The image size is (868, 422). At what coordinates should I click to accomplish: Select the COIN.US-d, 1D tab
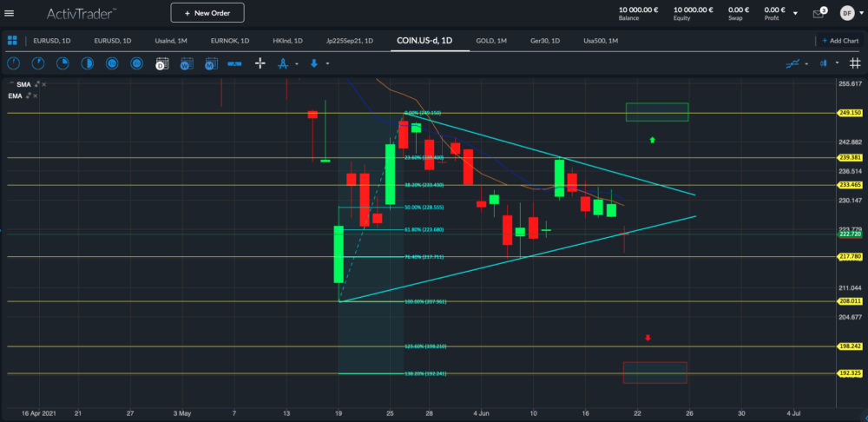[424, 41]
